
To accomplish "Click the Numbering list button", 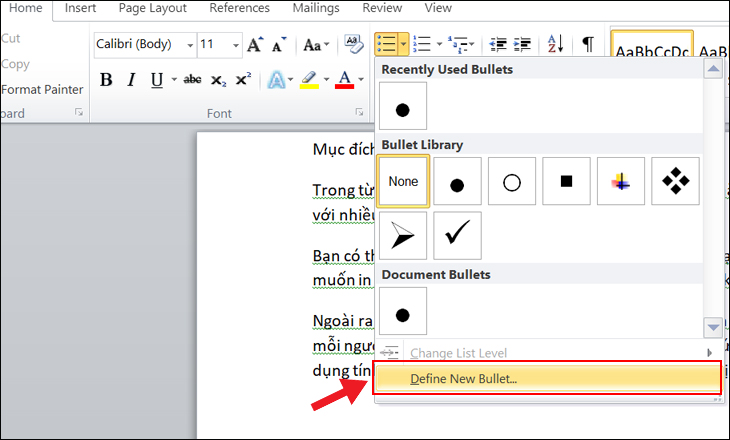I will tap(422, 44).
